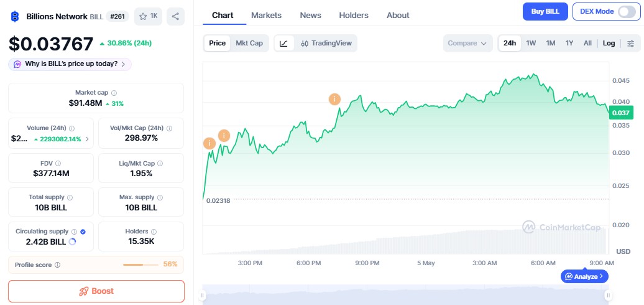
Task: Click the AI icon beside price question
Action: pos(17,64)
